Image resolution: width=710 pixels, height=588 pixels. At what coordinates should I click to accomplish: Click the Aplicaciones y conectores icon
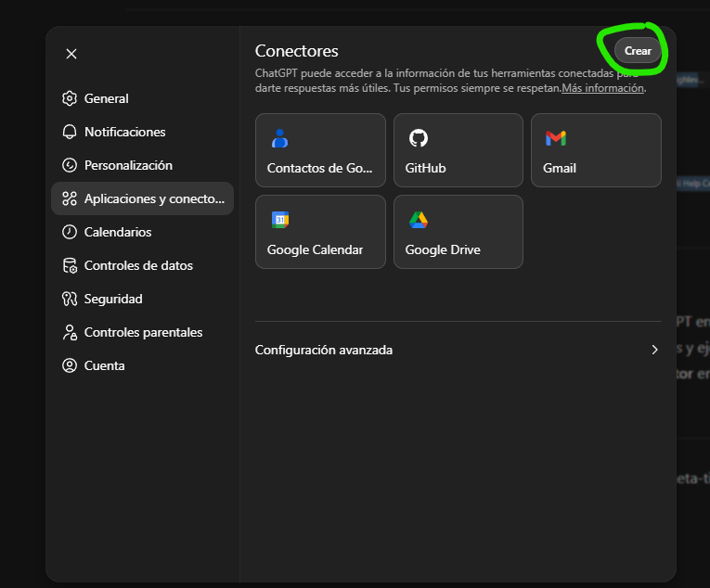coord(70,198)
